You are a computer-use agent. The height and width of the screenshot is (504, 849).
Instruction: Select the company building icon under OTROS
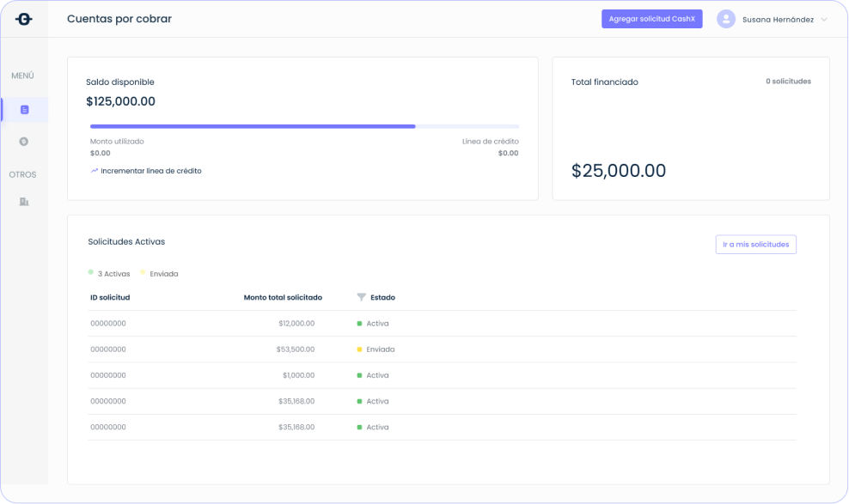24,201
